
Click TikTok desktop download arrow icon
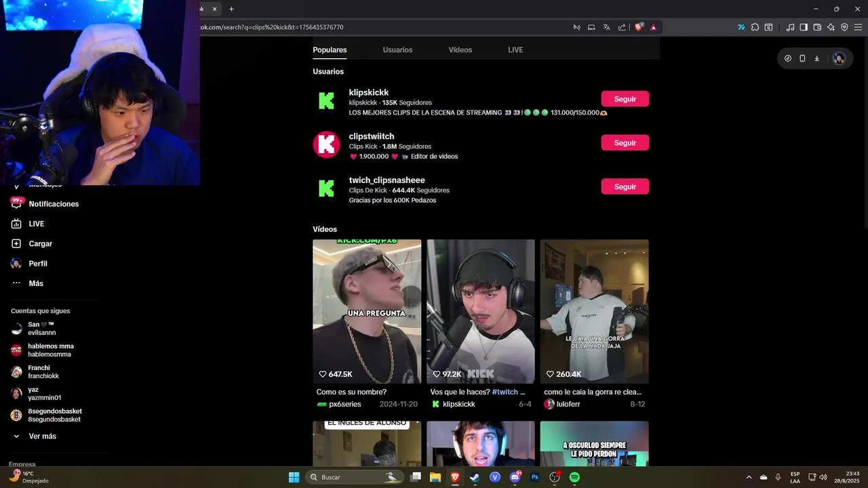point(816,58)
